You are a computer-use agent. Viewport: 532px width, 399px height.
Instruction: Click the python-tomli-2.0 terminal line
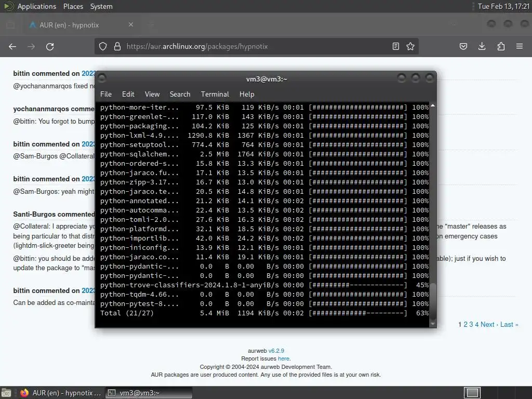[264, 220]
